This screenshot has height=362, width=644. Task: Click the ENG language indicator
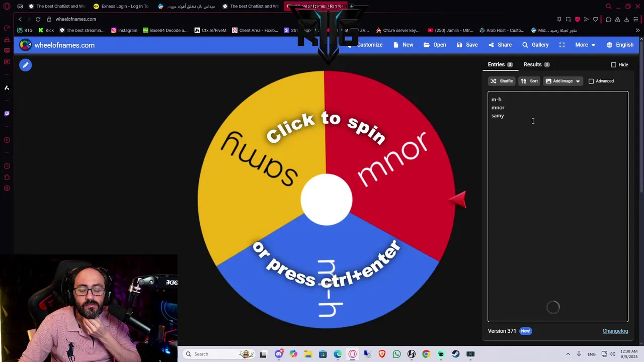(x=592, y=354)
